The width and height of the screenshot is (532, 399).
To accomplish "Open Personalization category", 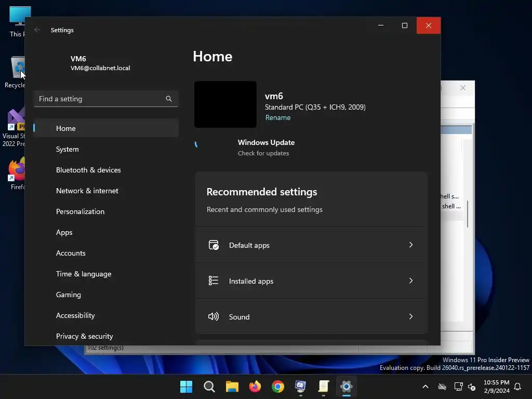I will (106, 211).
